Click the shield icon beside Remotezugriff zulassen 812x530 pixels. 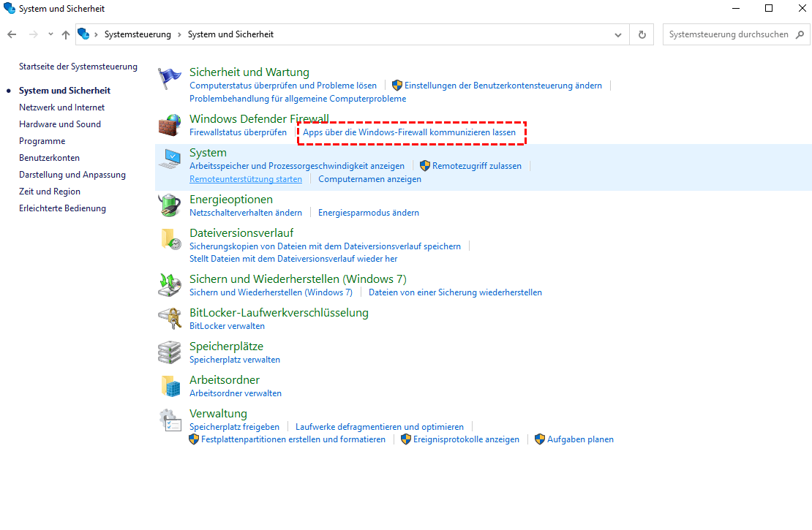[425, 166]
